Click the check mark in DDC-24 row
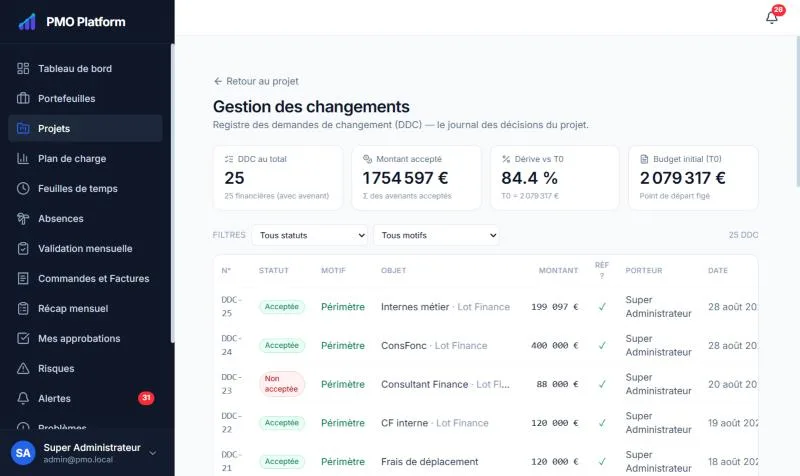800x476 pixels. tap(602, 345)
